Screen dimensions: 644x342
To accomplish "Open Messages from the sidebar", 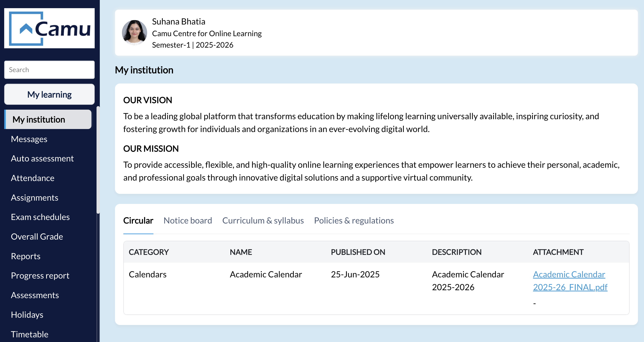I will pos(29,139).
